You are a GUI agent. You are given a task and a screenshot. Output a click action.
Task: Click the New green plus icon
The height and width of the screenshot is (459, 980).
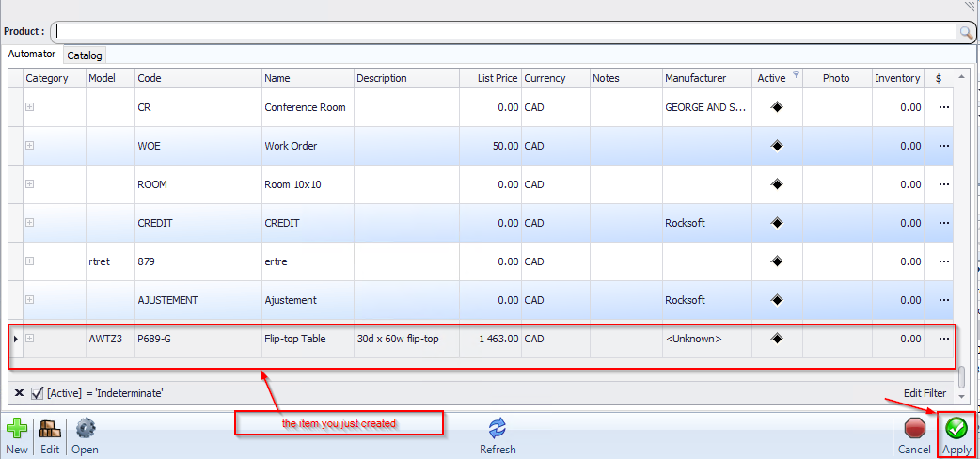[17, 429]
